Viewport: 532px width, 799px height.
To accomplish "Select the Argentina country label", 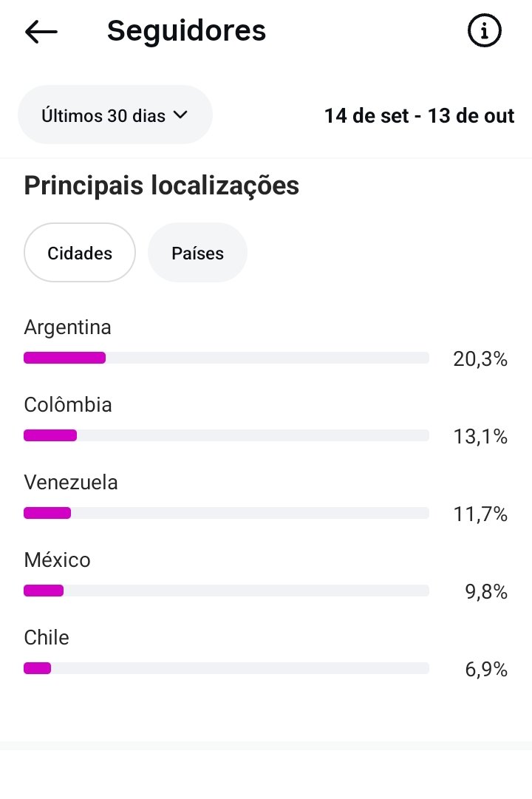I will point(67,327).
